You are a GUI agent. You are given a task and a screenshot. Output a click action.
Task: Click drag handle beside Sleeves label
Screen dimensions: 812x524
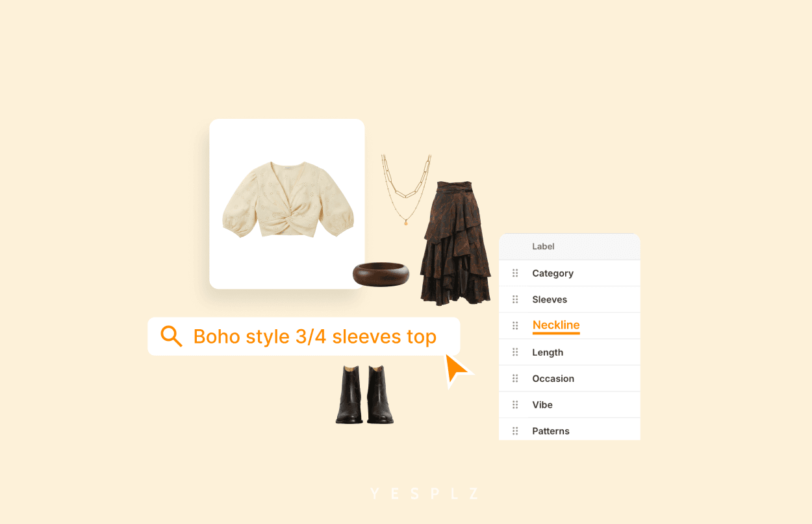coord(515,299)
